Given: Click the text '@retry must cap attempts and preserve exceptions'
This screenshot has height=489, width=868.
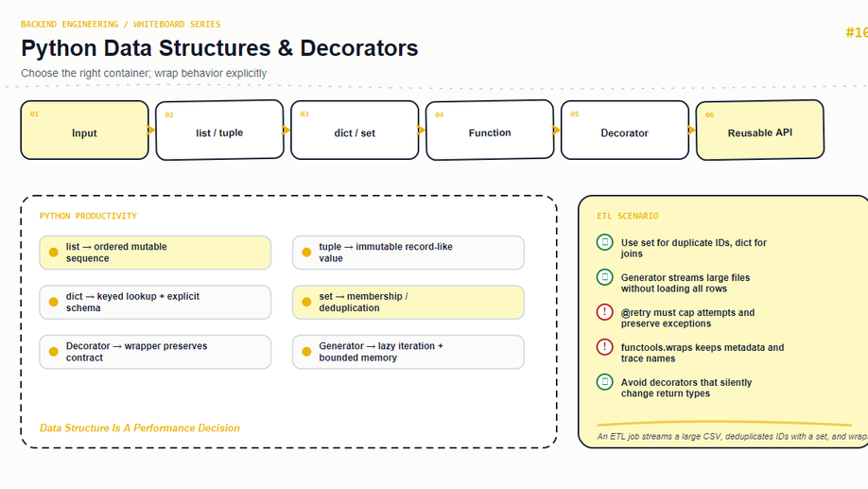Looking at the screenshot, I should pyautogui.click(x=687, y=318).
